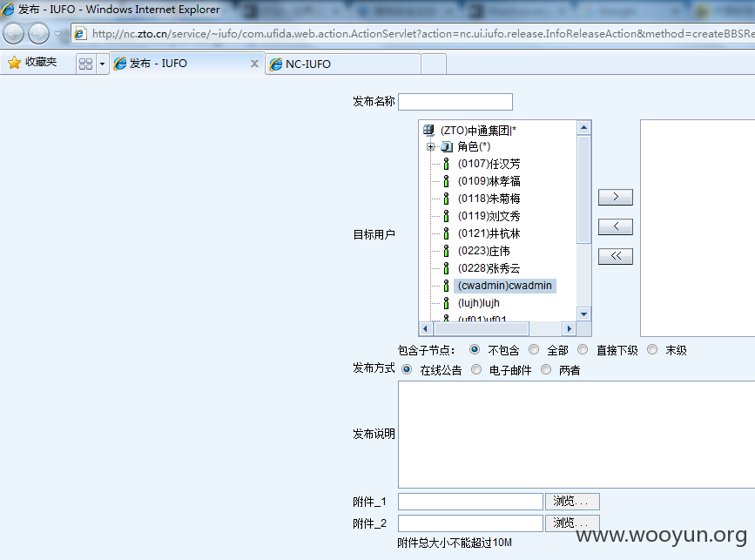
Task: Select (0118)朱菊梅 in user tree
Action: [489, 199]
